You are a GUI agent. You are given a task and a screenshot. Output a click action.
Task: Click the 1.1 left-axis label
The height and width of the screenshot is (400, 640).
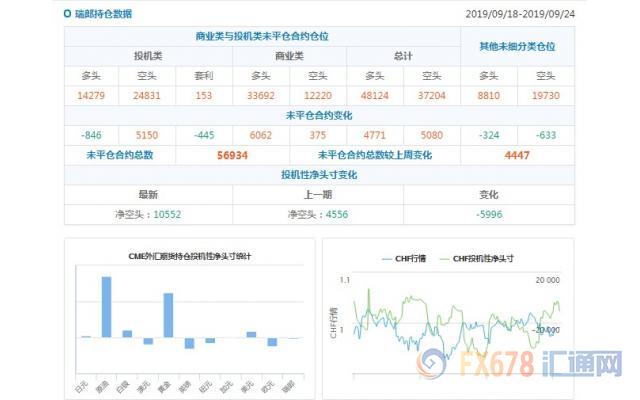pyautogui.click(x=344, y=280)
